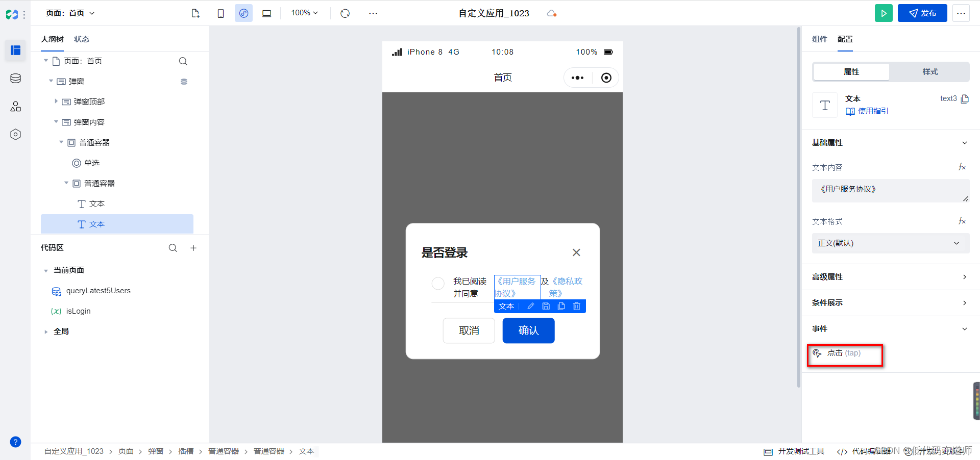Click the help question mark icon
Image resolution: width=980 pixels, height=460 pixels.
coord(15,442)
